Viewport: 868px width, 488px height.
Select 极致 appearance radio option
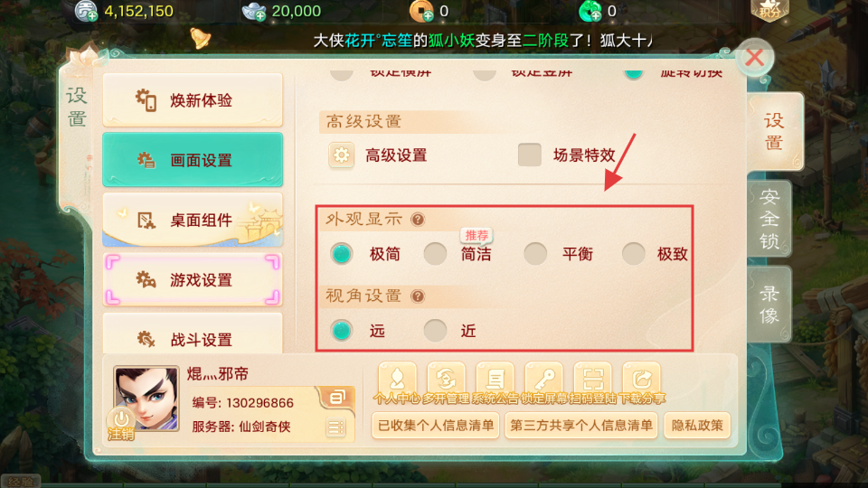click(x=633, y=253)
